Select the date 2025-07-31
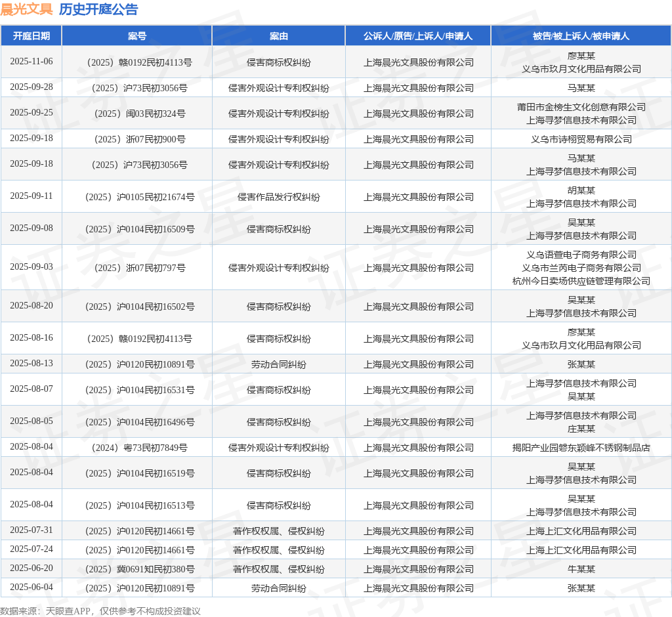Screen dimensions: 672x617 pos(31,530)
